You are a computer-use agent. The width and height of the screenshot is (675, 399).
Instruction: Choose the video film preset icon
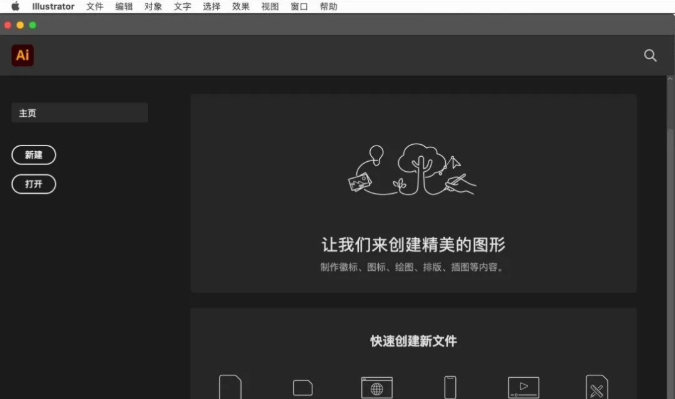click(523, 387)
